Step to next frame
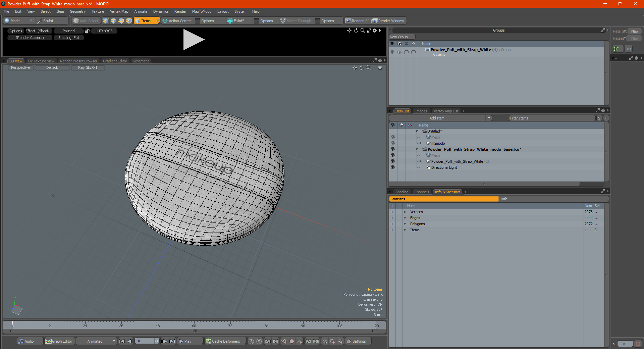The height and width of the screenshot is (349, 644). tap(164, 341)
